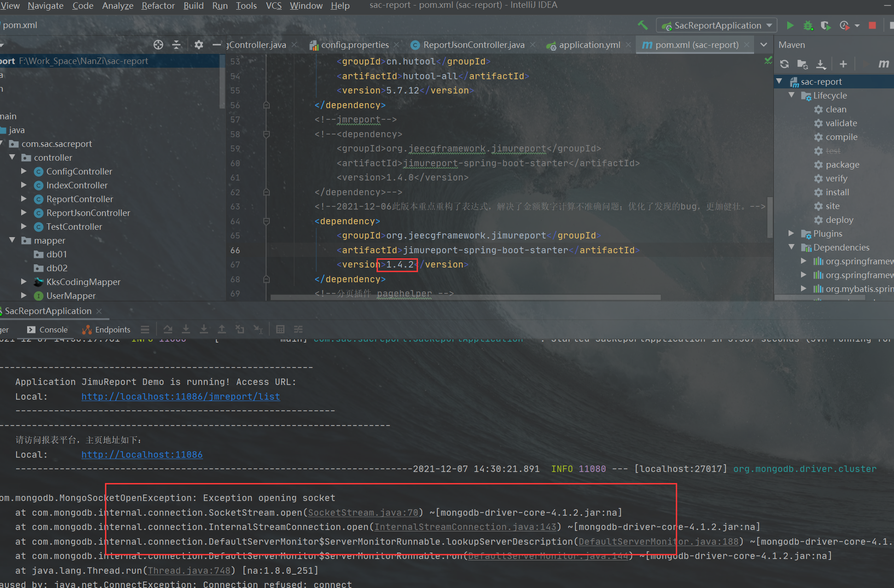
Task: Collapse all project tree nodes icon
Action: pos(176,45)
